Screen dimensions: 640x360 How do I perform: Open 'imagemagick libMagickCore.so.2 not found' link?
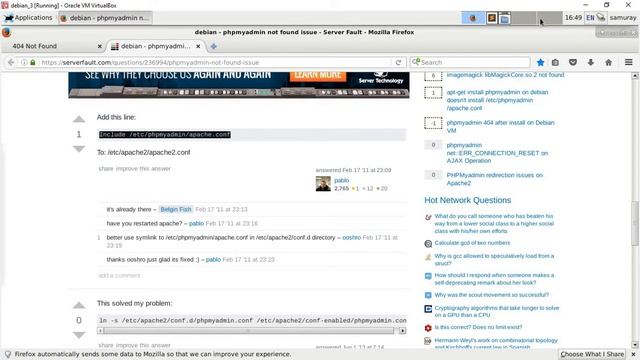[505, 75]
